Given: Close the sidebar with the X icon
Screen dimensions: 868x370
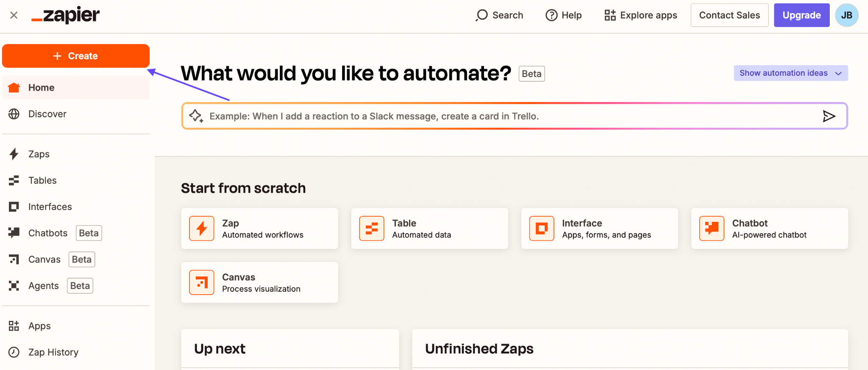Looking at the screenshot, I should (14, 15).
